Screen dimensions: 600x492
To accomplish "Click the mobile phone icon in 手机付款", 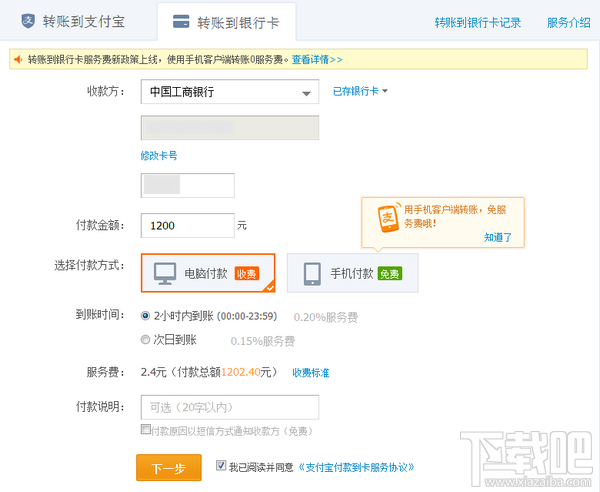I will click(313, 274).
